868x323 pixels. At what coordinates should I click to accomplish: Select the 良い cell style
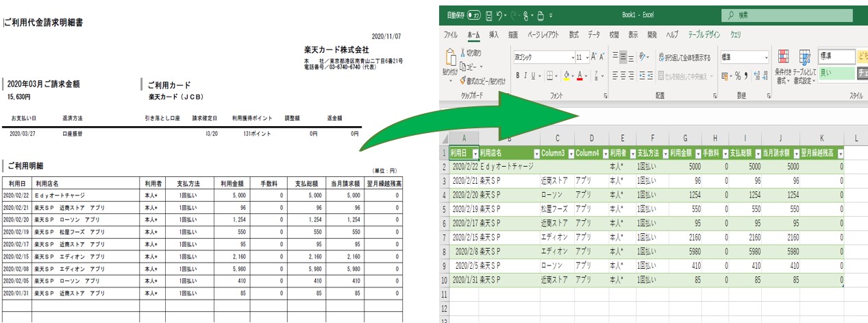click(835, 72)
